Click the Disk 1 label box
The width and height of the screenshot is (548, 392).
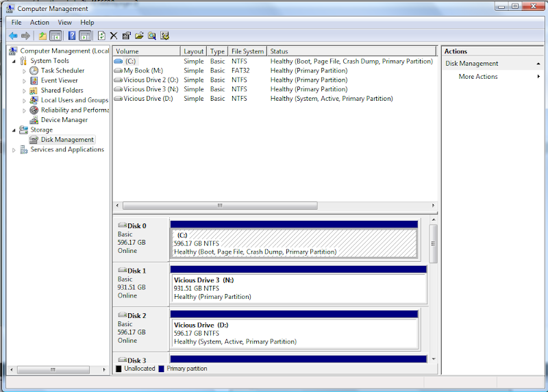pyautogui.click(x=141, y=284)
